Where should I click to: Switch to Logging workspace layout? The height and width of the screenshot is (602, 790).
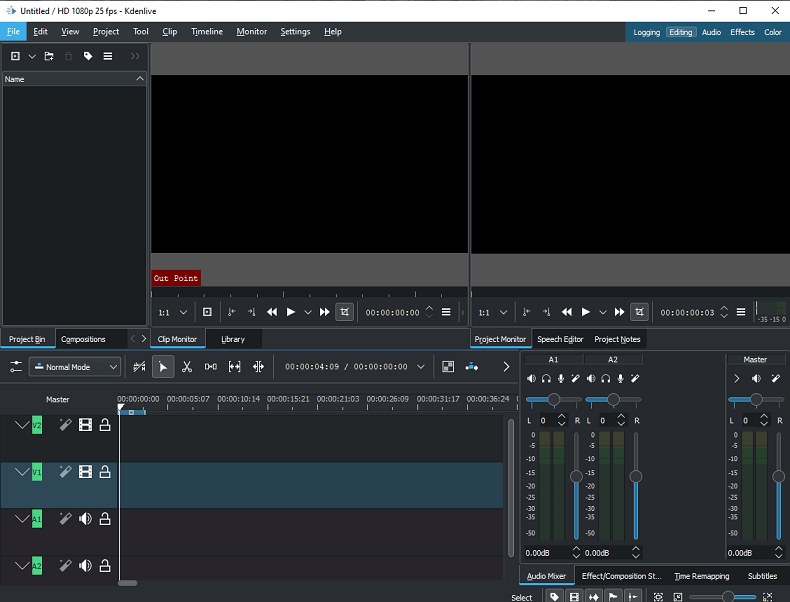646,32
